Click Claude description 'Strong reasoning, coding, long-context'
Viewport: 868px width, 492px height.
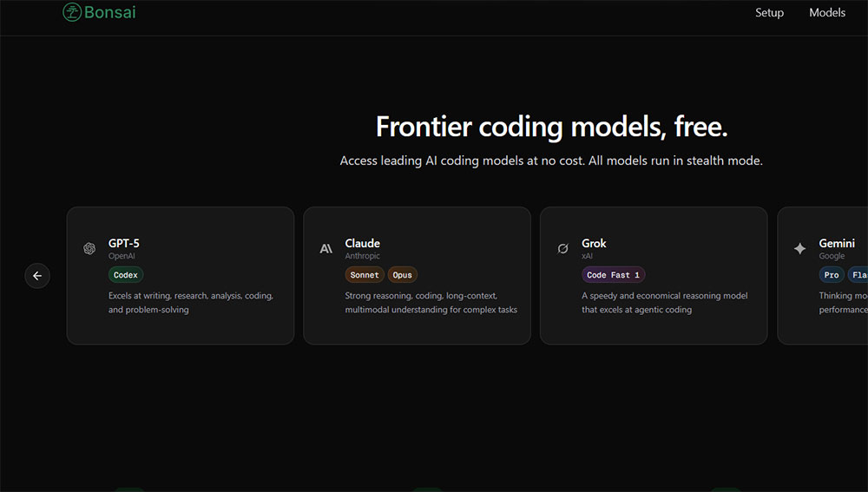click(x=431, y=303)
